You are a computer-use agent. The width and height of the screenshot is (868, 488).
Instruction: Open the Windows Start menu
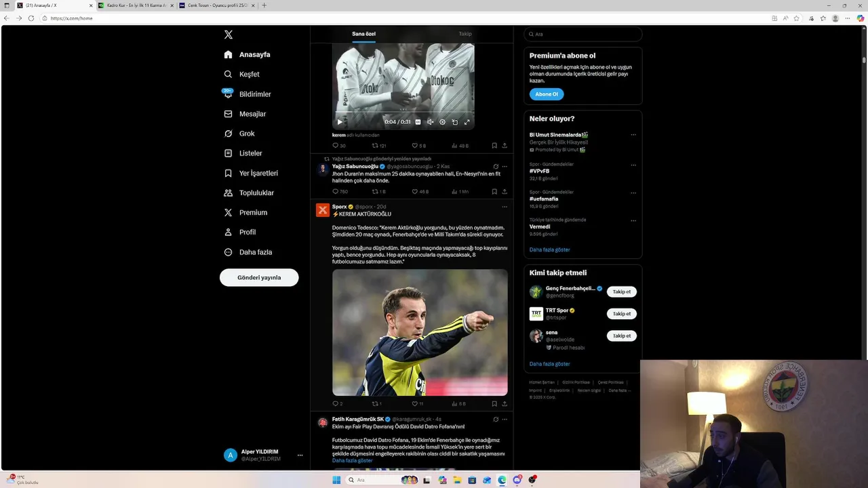pyautogui.click(x=336, y=480)
